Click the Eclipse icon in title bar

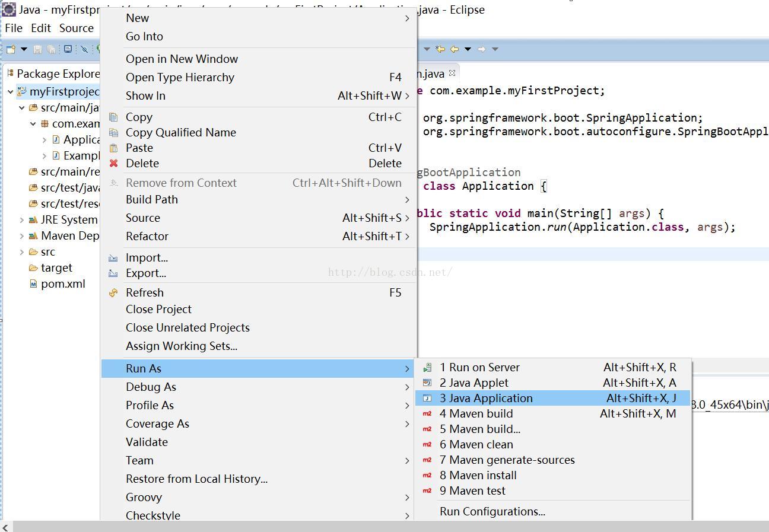point(9,9)
